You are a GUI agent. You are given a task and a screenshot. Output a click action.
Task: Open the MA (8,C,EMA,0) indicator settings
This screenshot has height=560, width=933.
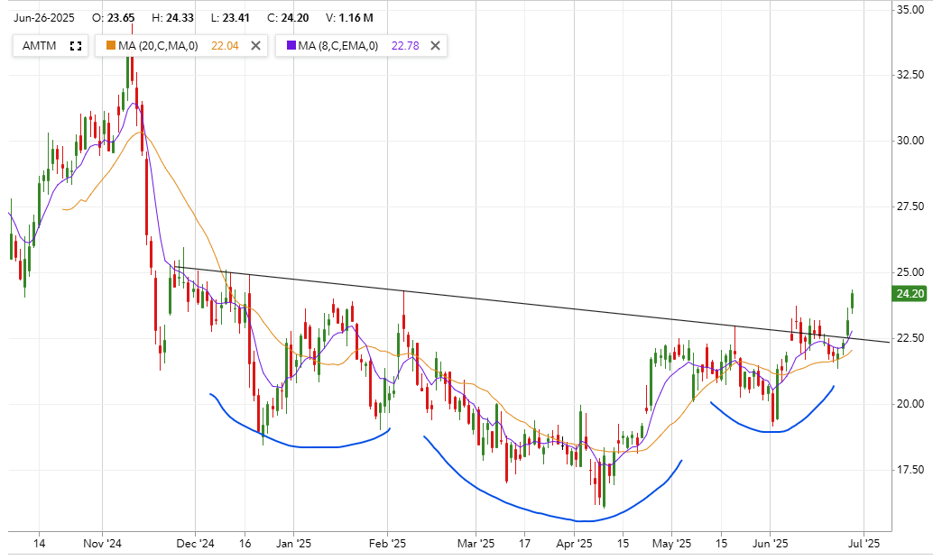(338, 46)
